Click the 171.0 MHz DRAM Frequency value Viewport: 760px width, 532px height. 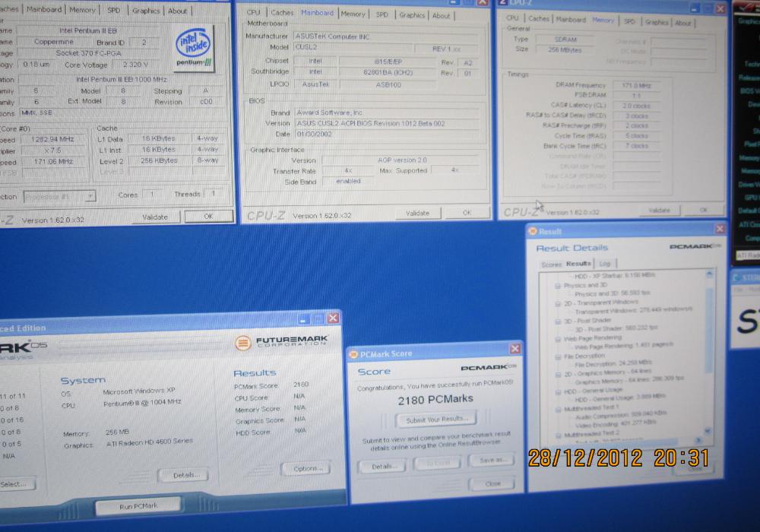click(x=636, y=85)
